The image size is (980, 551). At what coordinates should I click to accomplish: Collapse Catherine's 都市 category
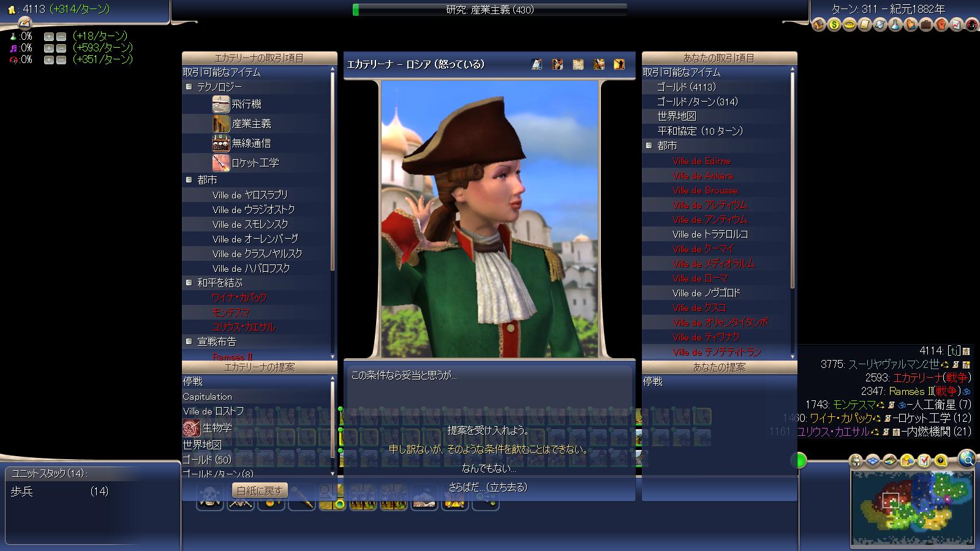(189, 180)
